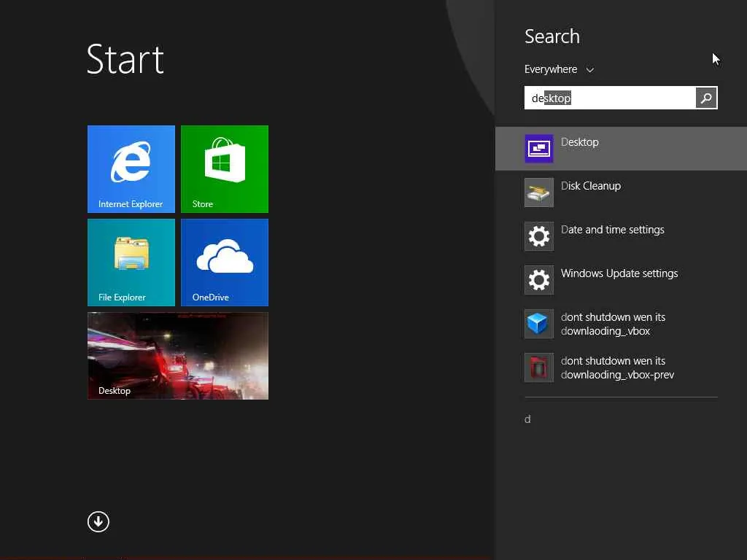
Task: Click the 'd' search suggestion
Action: (527, 419)
